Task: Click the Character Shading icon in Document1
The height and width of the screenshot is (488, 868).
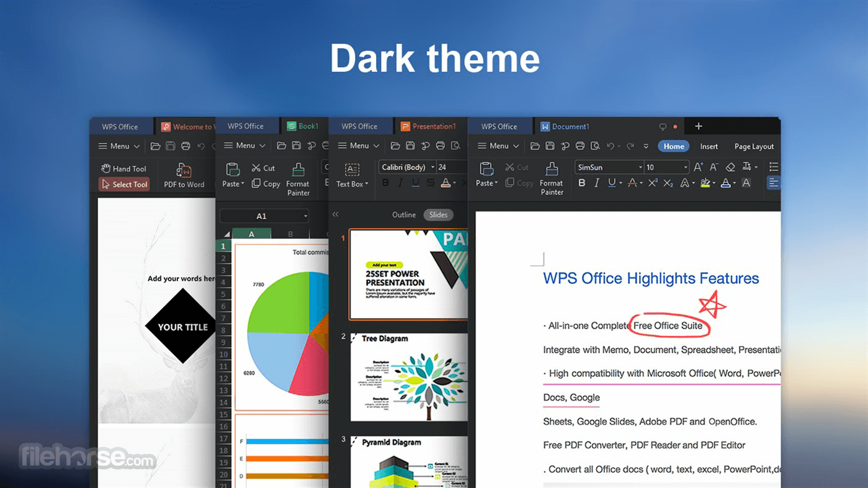Action: [746, 183]
